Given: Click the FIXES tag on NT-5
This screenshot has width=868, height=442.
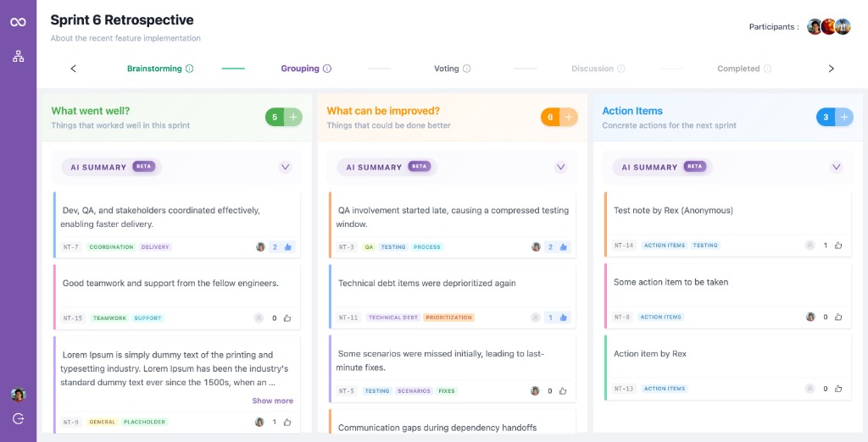Looking at the screenshot, I should 446,390.
